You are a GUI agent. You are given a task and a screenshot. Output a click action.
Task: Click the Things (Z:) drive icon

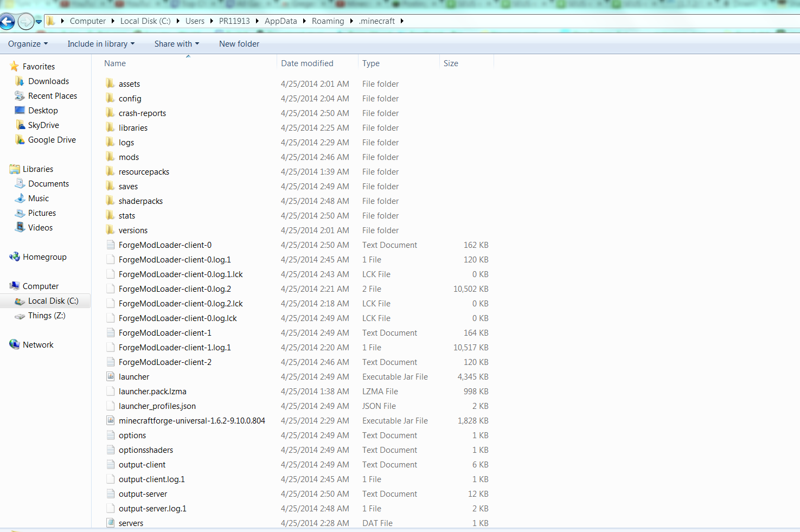(20, 316)
